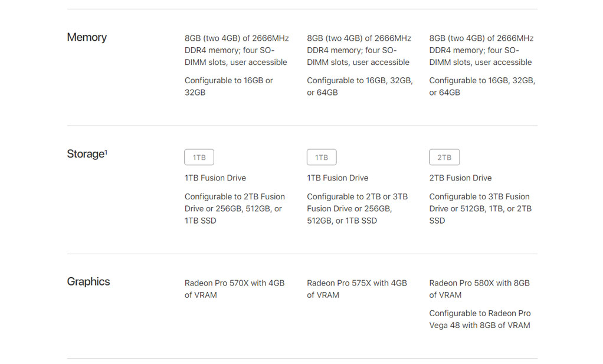Click Configurable to Radeon Pro Vega 48 text
Viewport: 603px width, 364px height.
pos(480,319)
